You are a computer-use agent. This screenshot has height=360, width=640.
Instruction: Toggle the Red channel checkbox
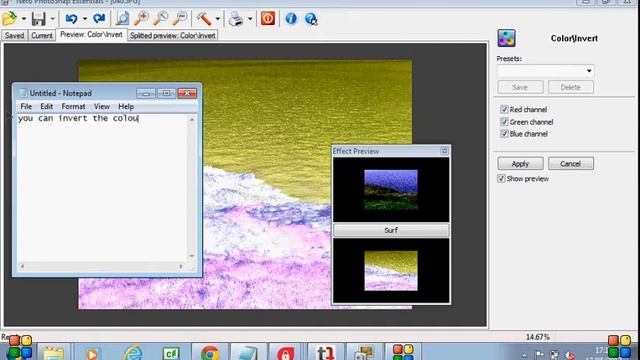[x=504, y=109]
